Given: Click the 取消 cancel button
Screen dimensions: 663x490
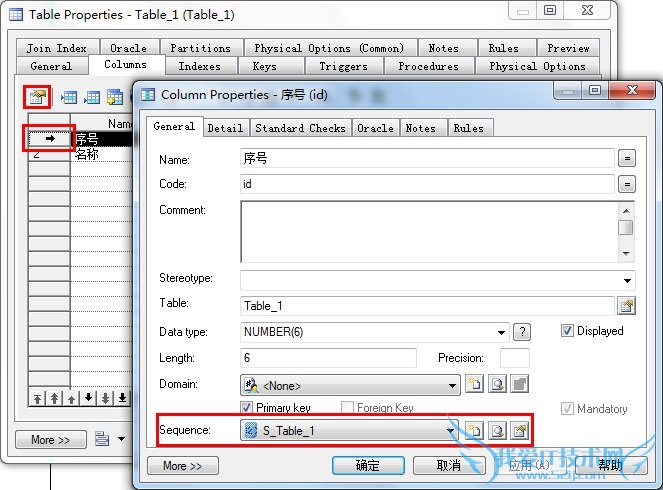Looking at the screenshot, I should point(448,465).
